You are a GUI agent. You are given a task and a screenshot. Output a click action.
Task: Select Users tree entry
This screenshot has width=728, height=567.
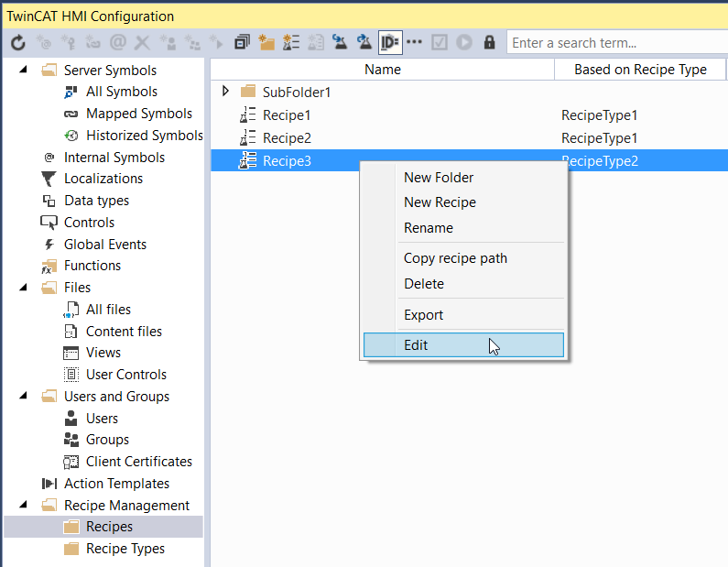[102, 419]
